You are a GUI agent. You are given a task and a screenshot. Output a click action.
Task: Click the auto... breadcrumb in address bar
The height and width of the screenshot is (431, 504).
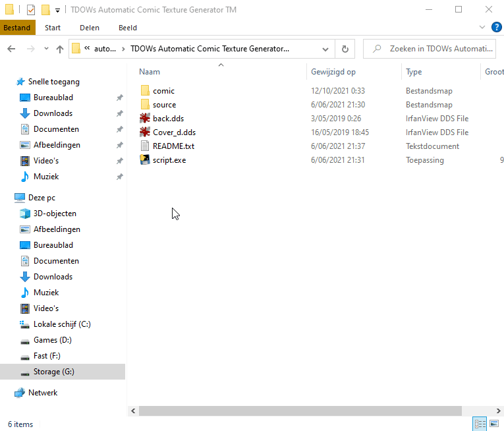(105, 49)
